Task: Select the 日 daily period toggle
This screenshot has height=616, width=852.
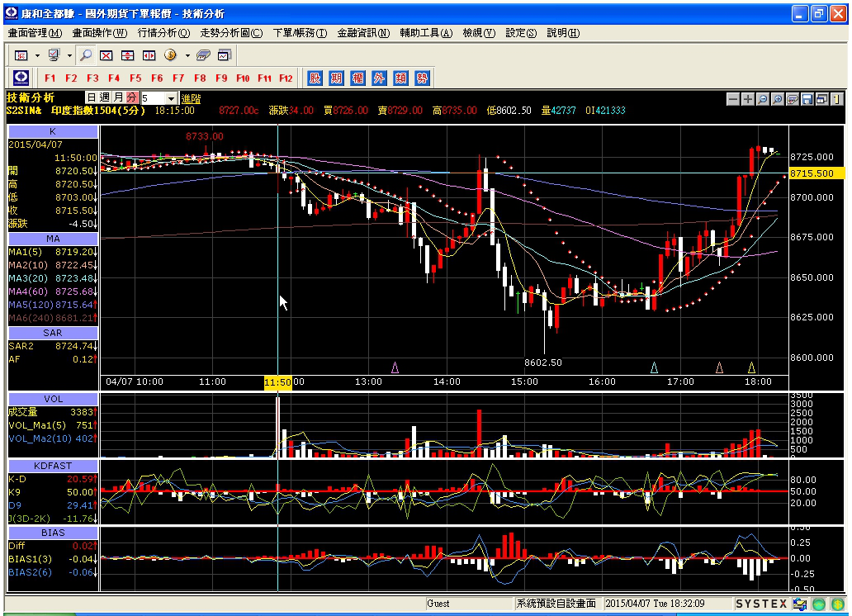Action: (92, 98)
